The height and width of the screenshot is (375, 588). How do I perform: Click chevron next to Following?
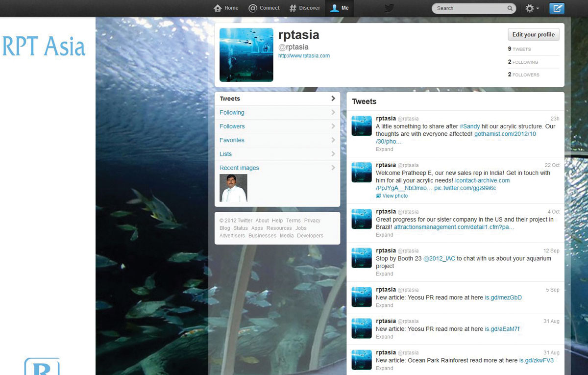point(333,112)
